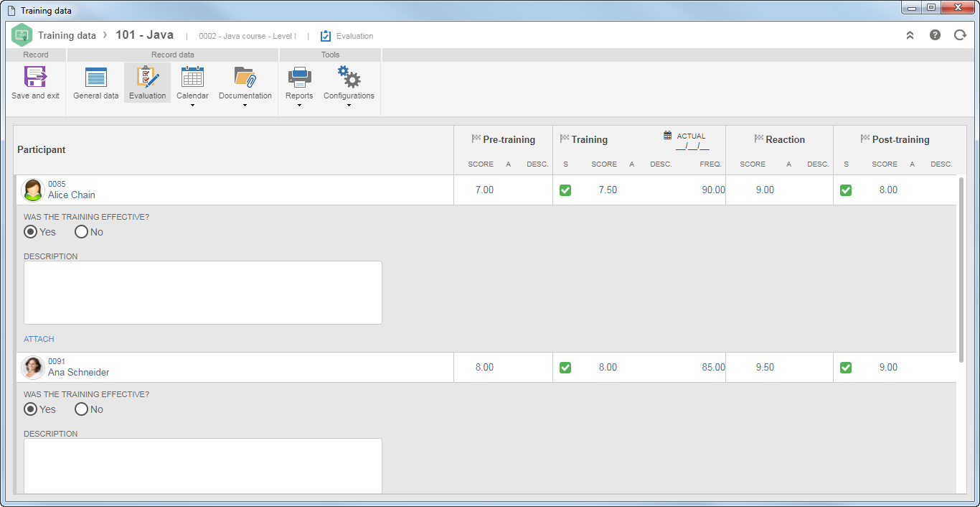This screenshot has width=980, height=507.
Task: Expand the Calendar dropdown arrow
Action: [192, 106]
